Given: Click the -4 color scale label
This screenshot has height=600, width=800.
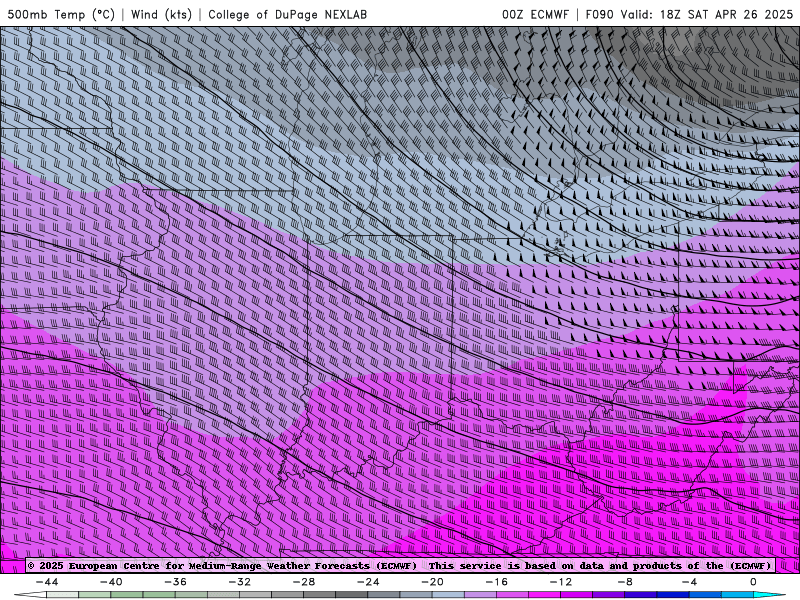Looking at the screenshot, I should click(x=689, y=582).
